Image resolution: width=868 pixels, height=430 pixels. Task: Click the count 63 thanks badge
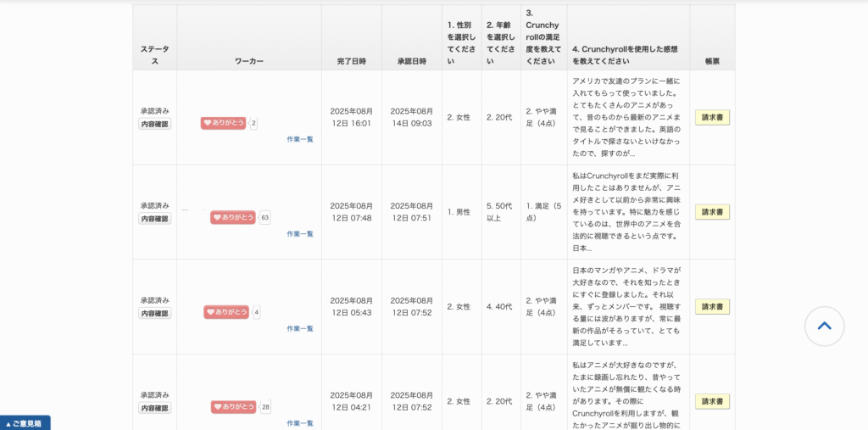[264, 217]
